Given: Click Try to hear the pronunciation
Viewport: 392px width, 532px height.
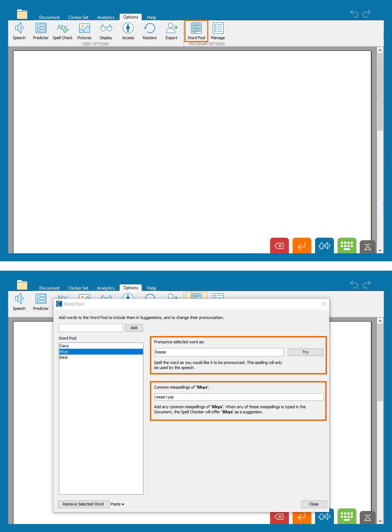Looking at the screenshot, I should pos(305,352).
